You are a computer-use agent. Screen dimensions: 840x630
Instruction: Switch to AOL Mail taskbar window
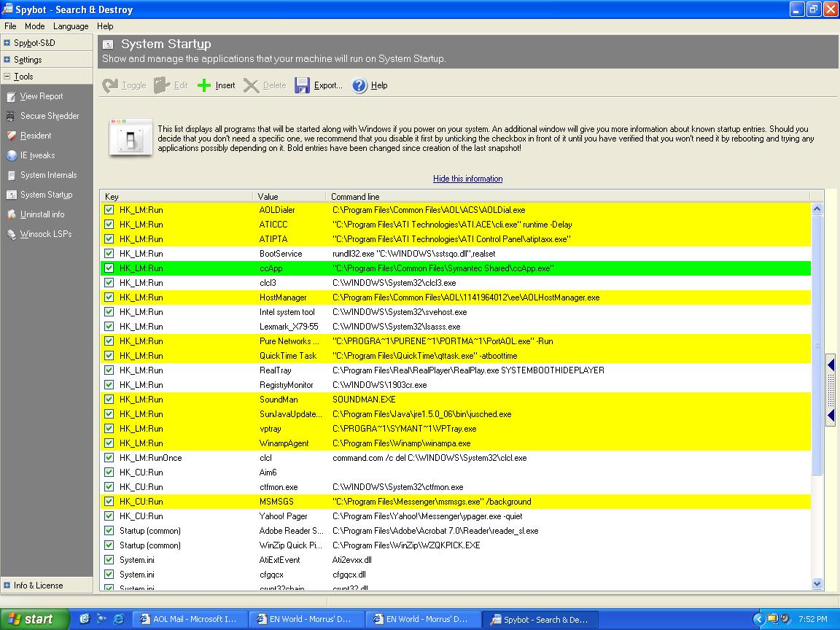tap(189, 619)
